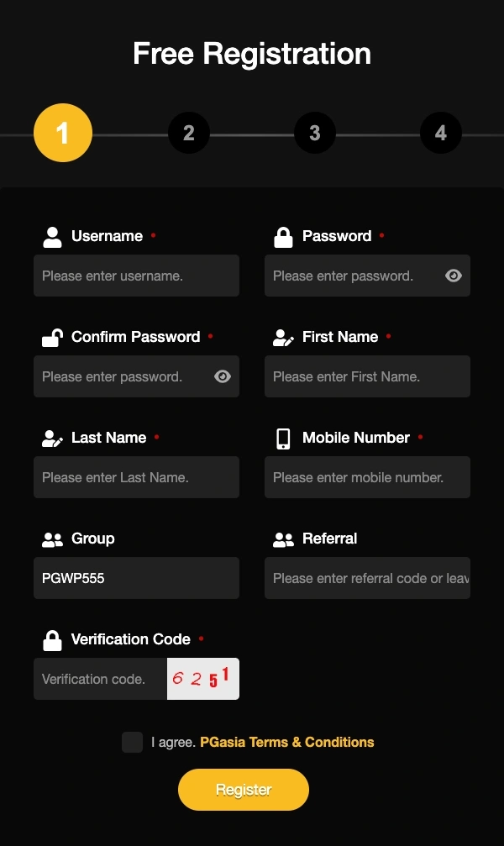Select step 4 of the registration
This screenshot has width=504, height=846.
click(x=441, y=132)
